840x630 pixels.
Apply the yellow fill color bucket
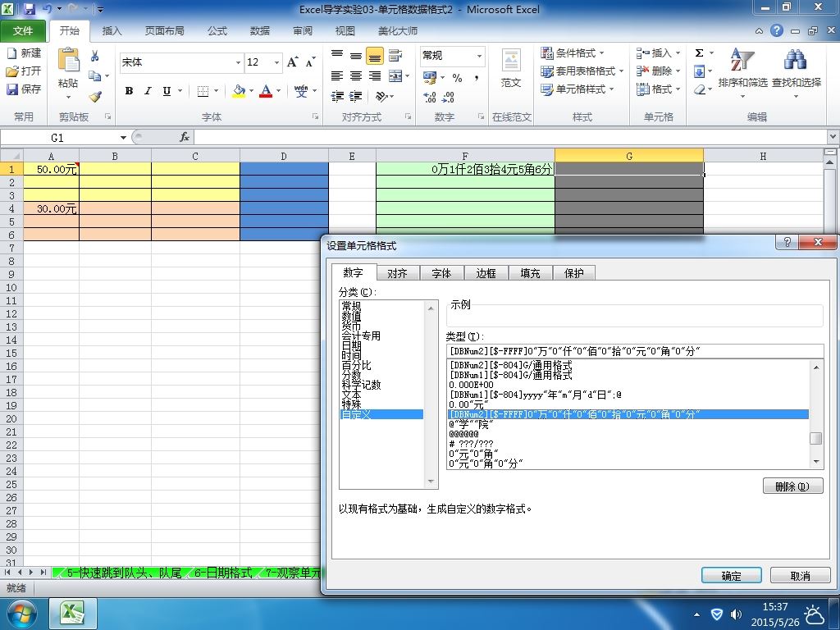(239, 91)
